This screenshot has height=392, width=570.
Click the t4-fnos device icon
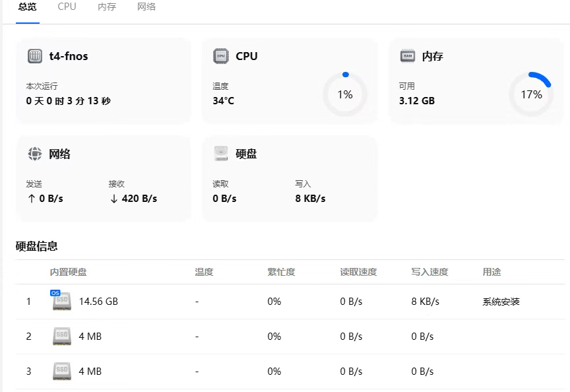[x=35, y=56]
